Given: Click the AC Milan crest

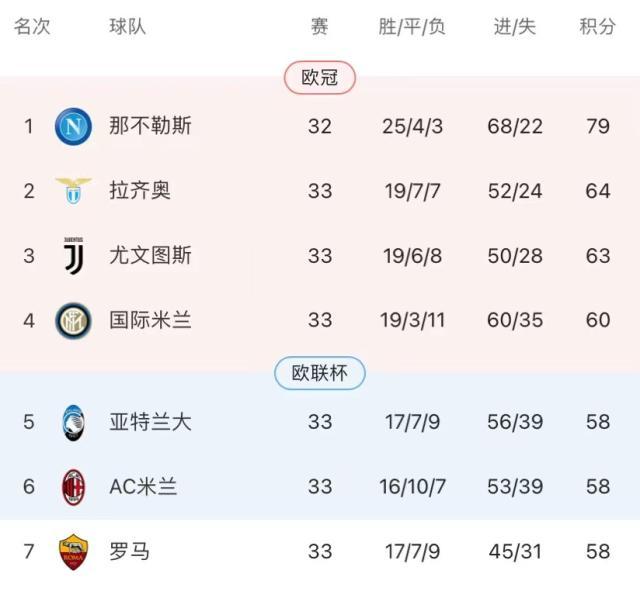Looking at the screenshot, I should pos(73,487).
